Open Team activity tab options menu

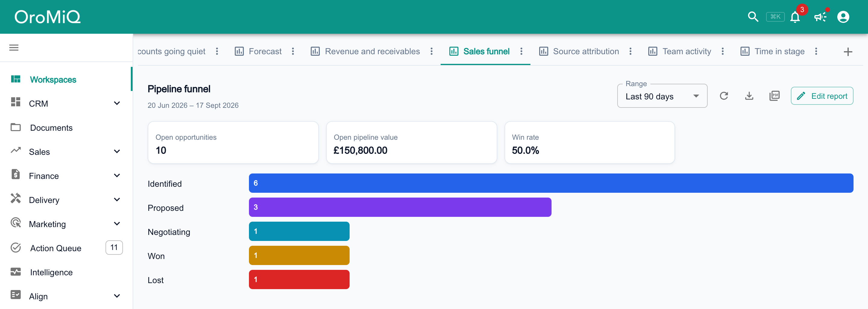[x=722, y=51]
